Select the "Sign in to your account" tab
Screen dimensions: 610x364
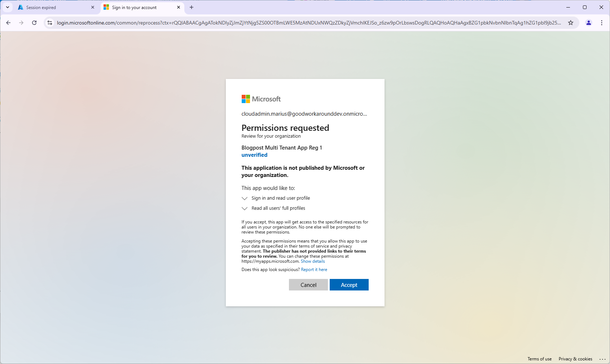(x=137, y=8)
